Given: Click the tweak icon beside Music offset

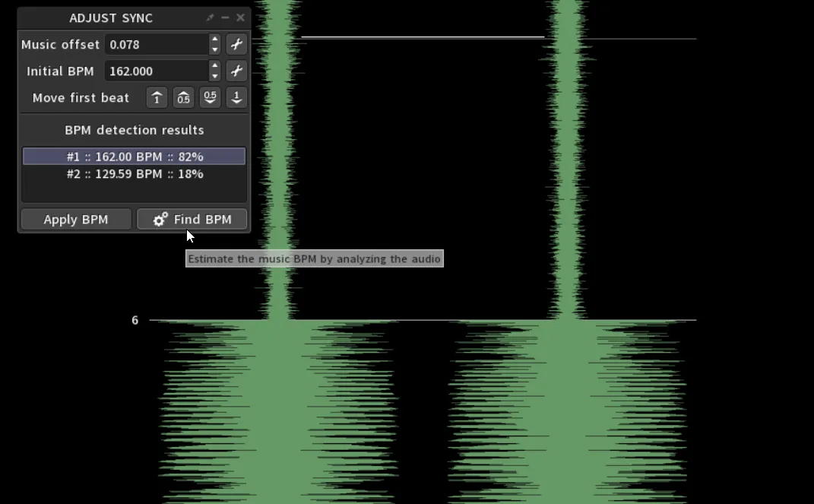Looking at the screenshot, I should (236, 45).
